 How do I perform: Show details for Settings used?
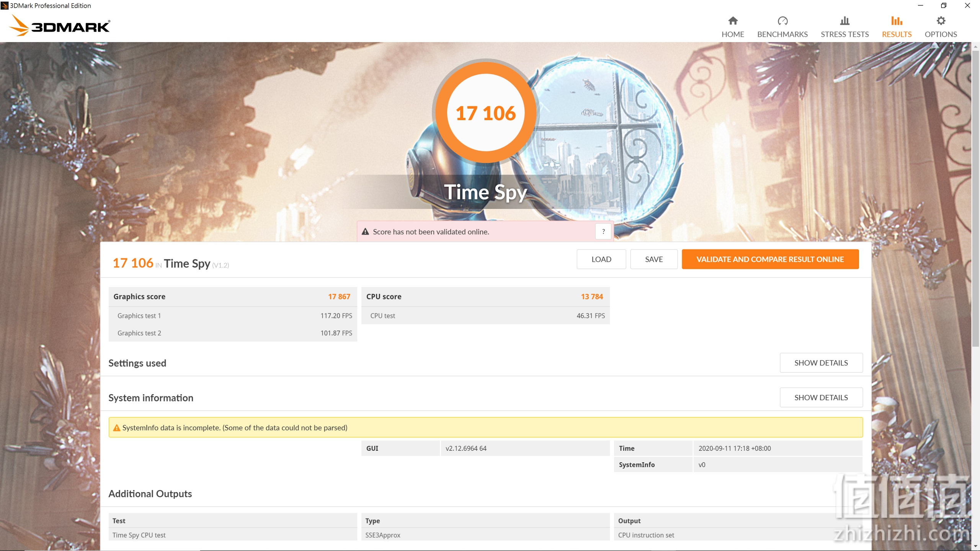pos(821,363)
